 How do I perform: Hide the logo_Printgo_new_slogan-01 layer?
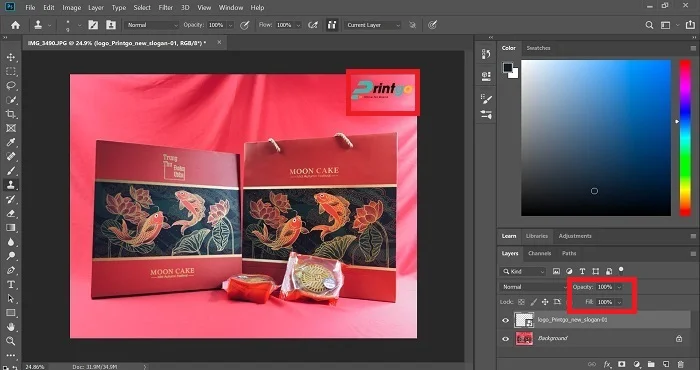pos(505,320)
